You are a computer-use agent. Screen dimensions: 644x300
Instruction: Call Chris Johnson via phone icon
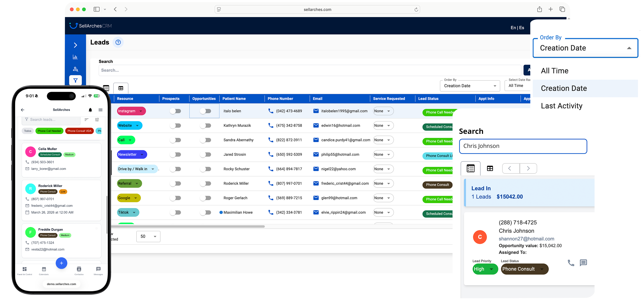click(571, 263)
